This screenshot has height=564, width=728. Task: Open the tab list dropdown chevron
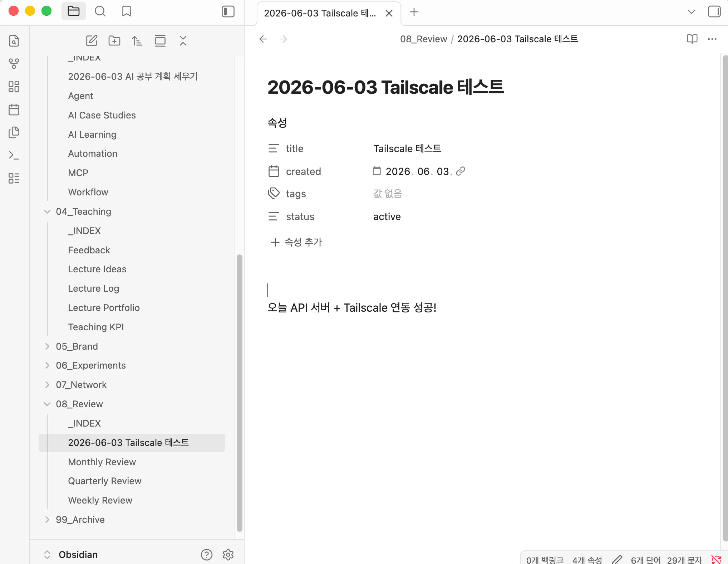692,12
